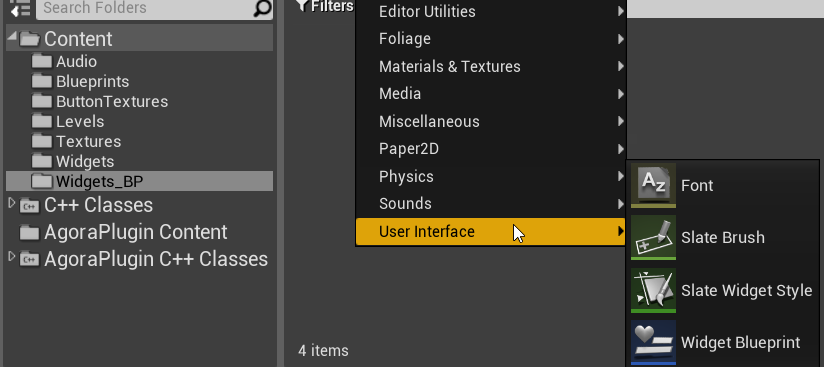Select the User Interface menu entry
824x367 pixels.
[491, 231]
